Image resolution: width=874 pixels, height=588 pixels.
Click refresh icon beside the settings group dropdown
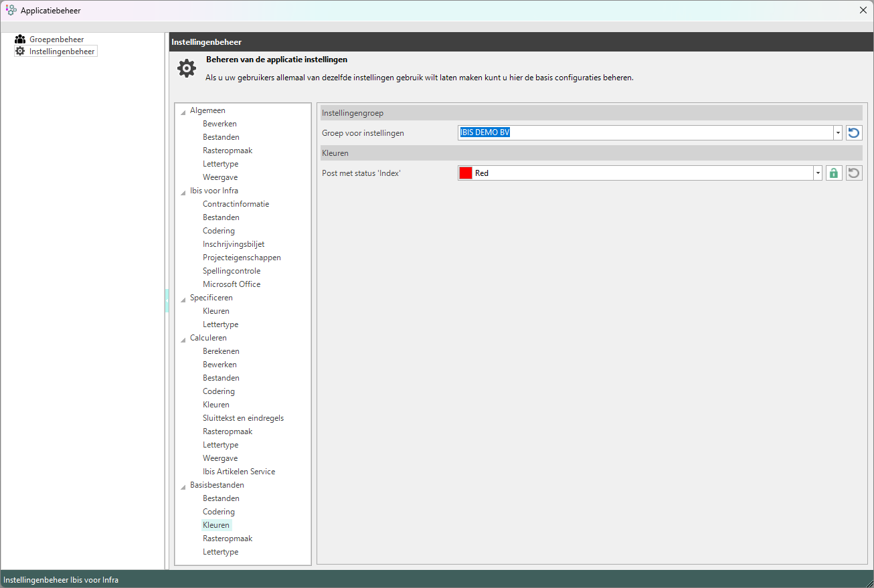tap(853, 133)
